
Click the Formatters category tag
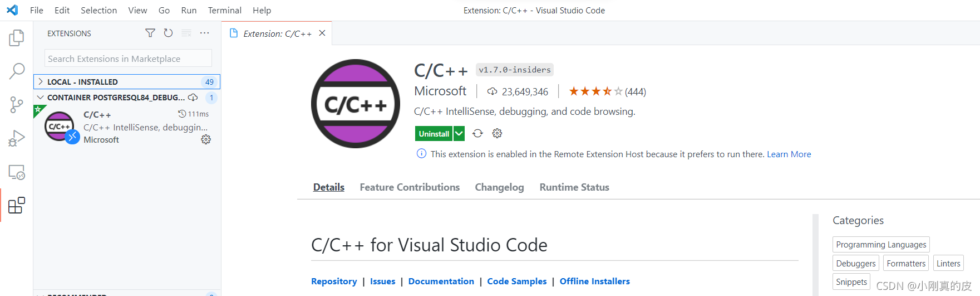[x=906, y=264]
